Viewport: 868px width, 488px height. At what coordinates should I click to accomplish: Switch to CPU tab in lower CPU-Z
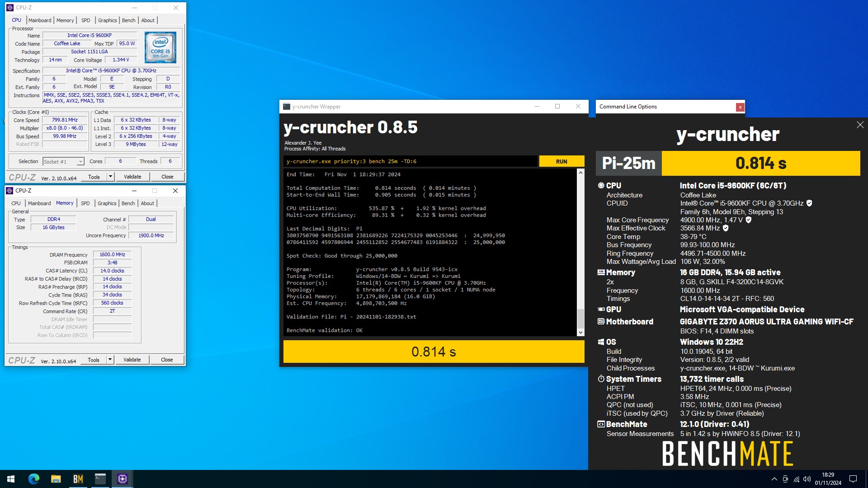click(16, 203)
